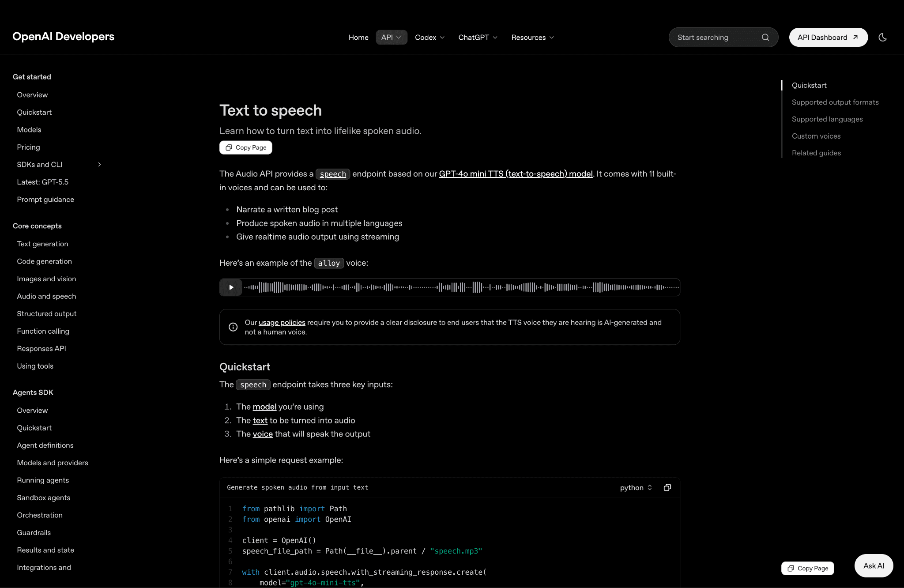Open Orchestration page
904x588 pixels.
click(x=40, y=515)
